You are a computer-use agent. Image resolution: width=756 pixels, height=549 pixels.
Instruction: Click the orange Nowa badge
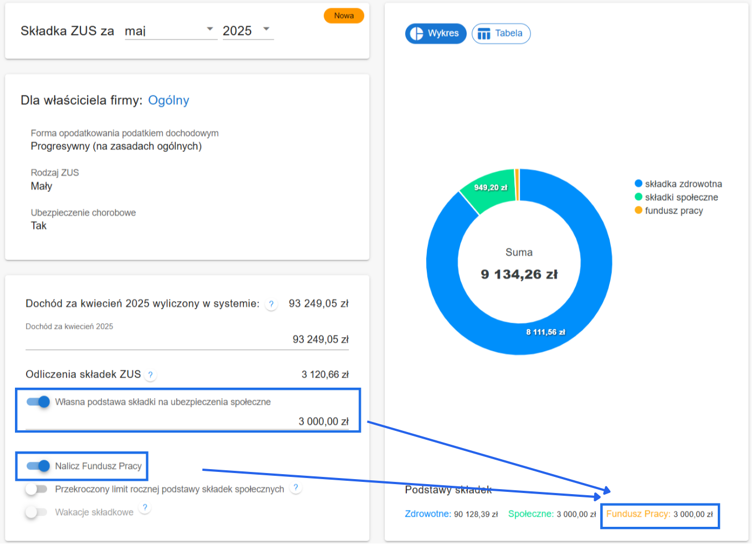[x=344, y=16]
